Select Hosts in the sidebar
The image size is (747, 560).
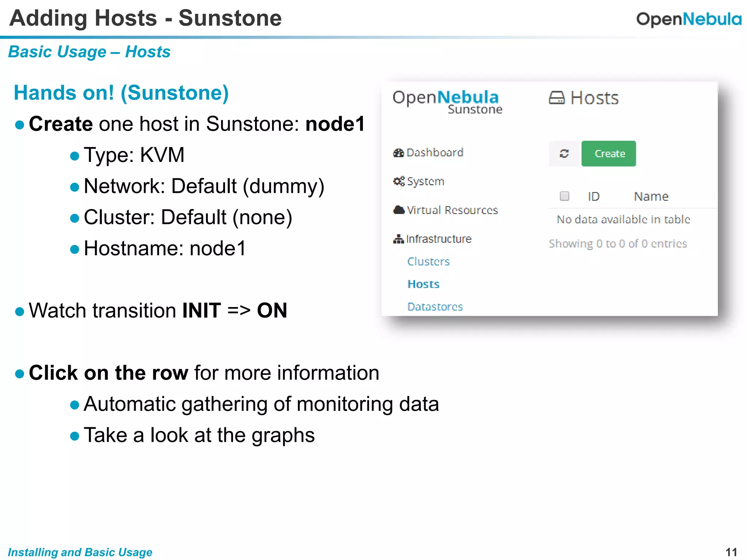click(423, 284)
